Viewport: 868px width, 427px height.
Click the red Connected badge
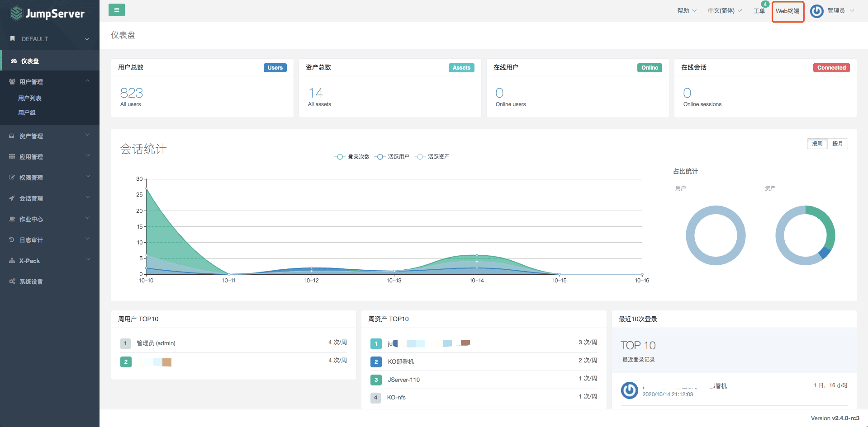pos(831,68)
